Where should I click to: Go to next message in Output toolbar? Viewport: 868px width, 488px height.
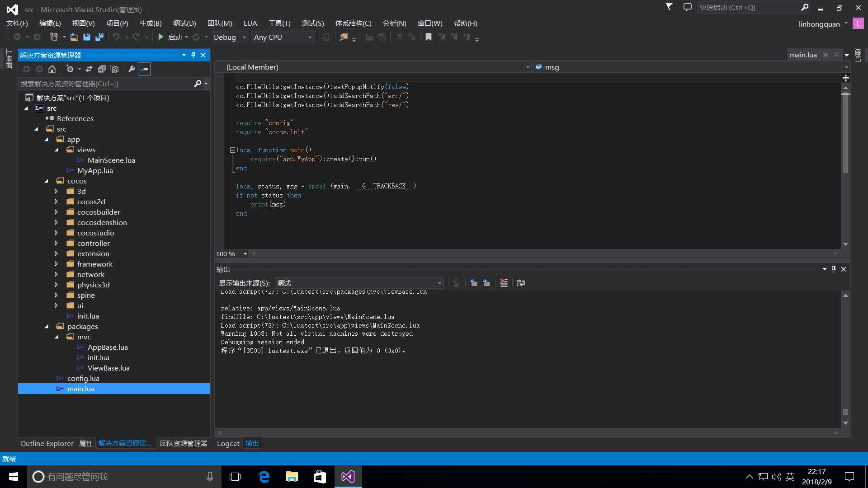pyautogui.click(x=486, y=283)
